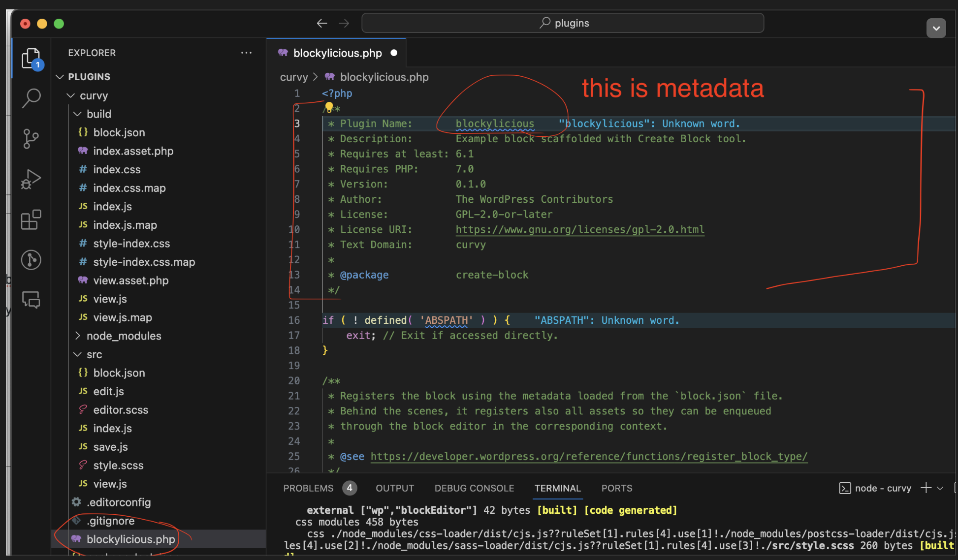Open the Source Control view
The width and height of the screenshot is (958, 560).
pyautogui.click(x=31, y=139)
